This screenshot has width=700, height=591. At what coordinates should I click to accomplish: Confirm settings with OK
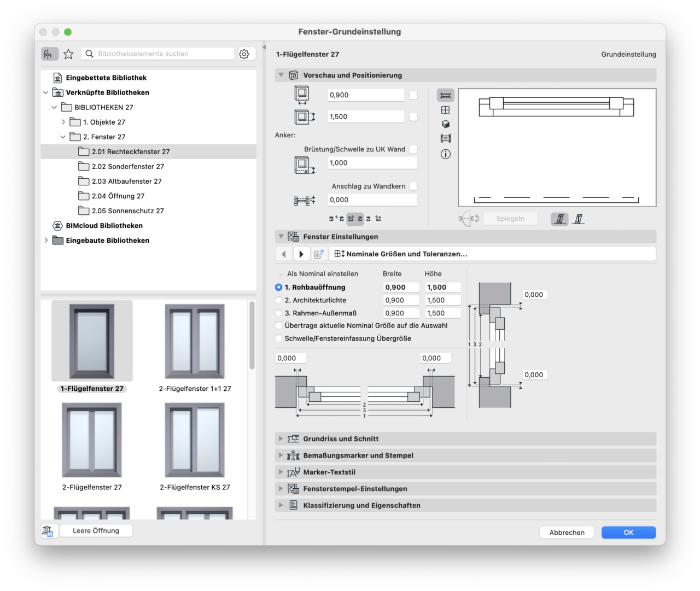click(628, 532)
